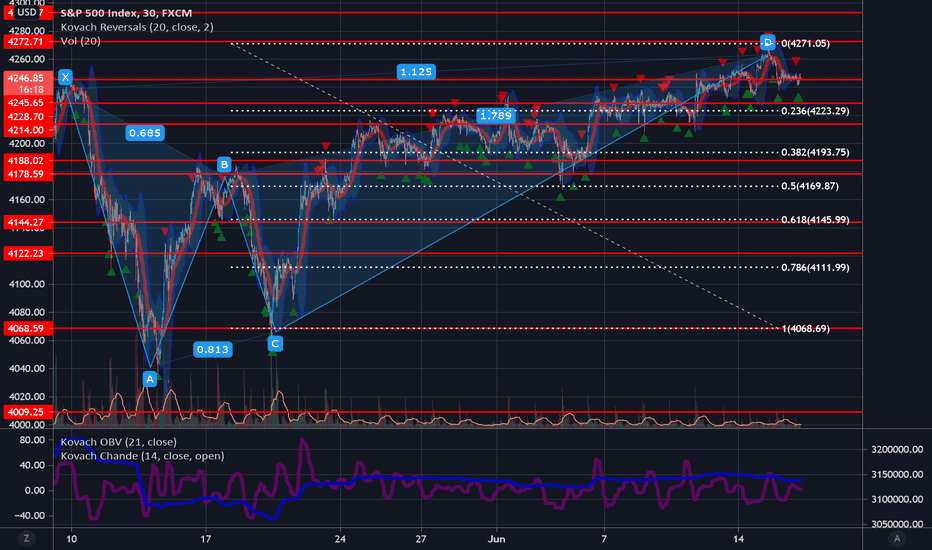The height and width of the screenshot is (550, 932).
Task: Click the 0(4271.05) Fibonacci level label
Action: [805, 43]
